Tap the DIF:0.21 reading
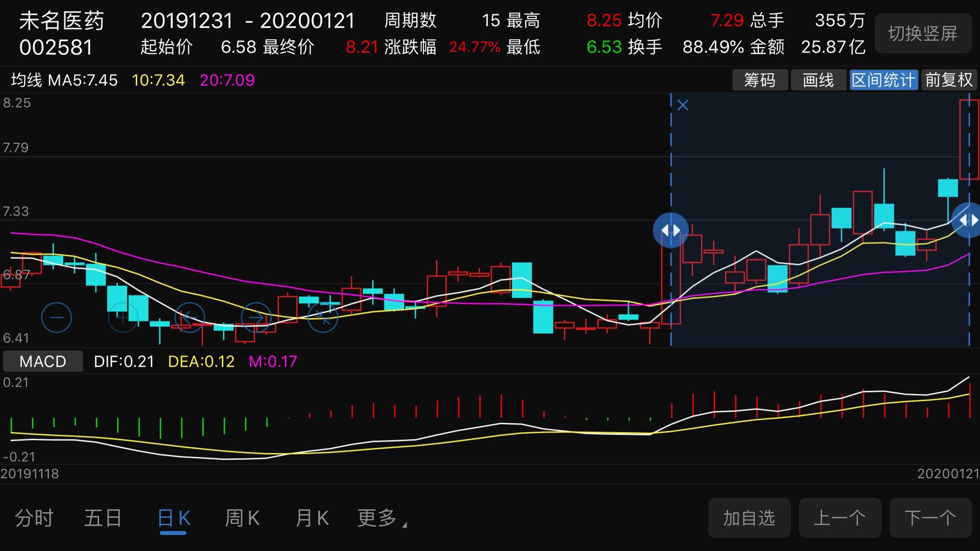The image size is (980, 551). (124, 361)
